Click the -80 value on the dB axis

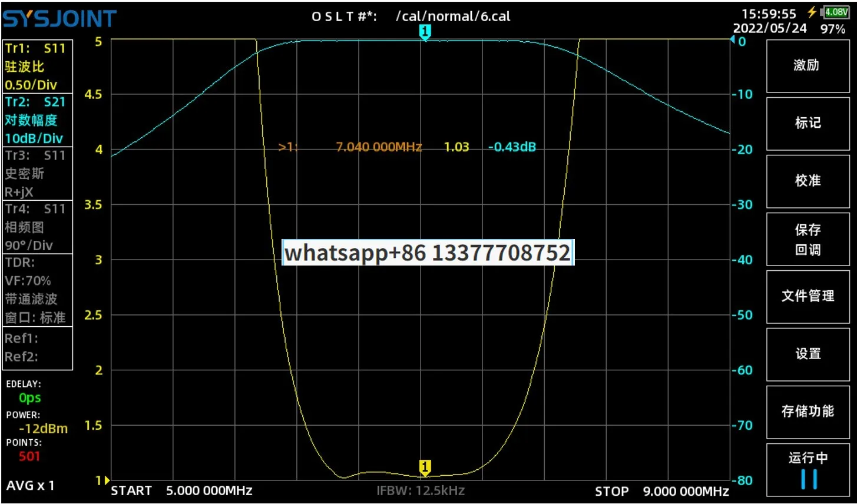[x=742, y=480]
